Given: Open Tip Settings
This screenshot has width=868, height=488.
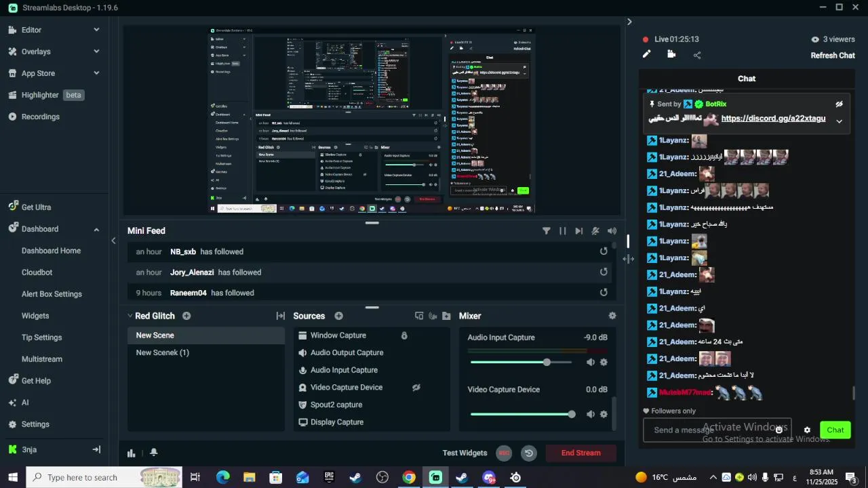Looking at the screenshot, I should 41,338.
